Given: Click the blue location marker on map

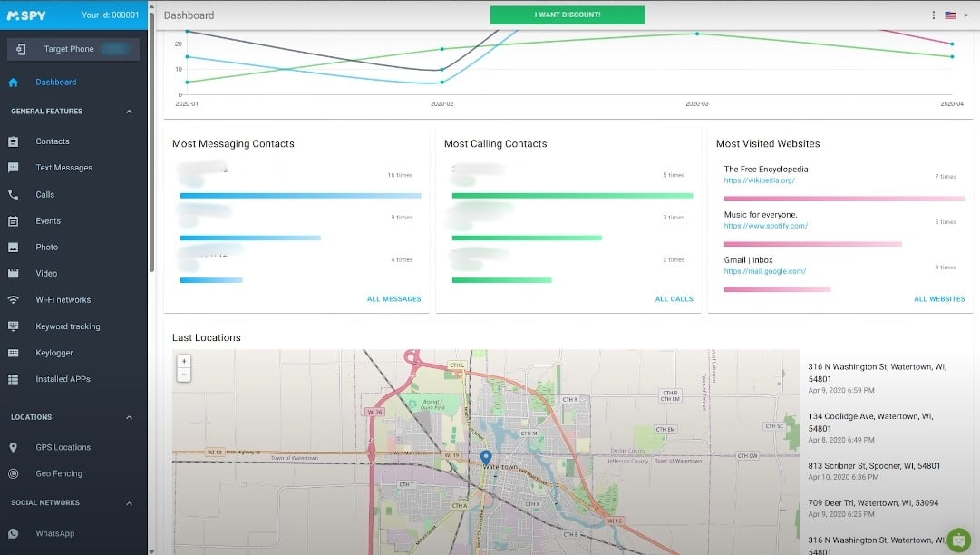Looking at the screenshot, I should (485, 458).
